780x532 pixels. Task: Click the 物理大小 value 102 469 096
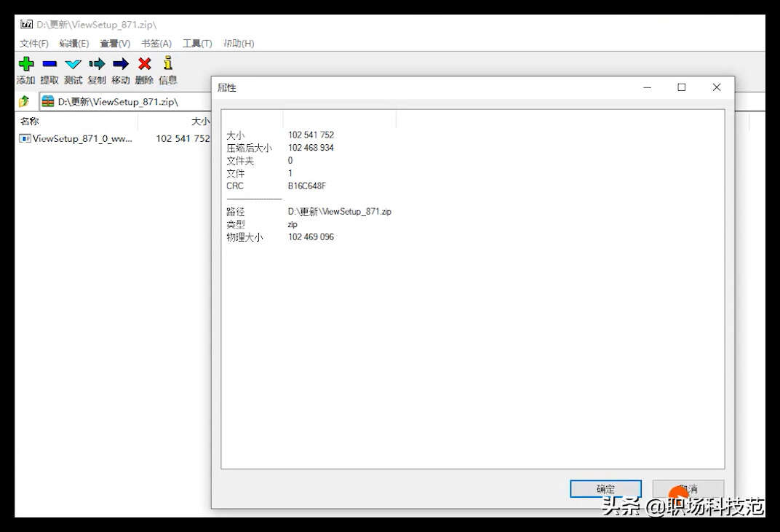[x=311, y=237]
